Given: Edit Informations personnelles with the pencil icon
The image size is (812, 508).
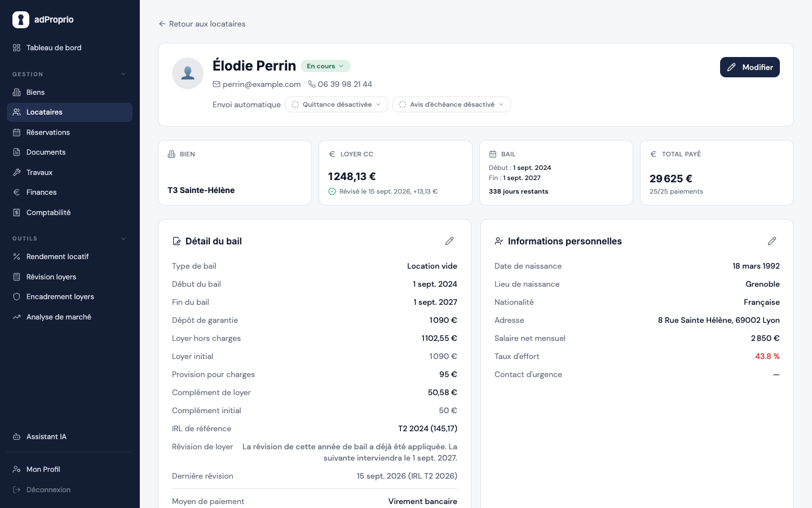Looking at the screenshot, I should 772,241.
